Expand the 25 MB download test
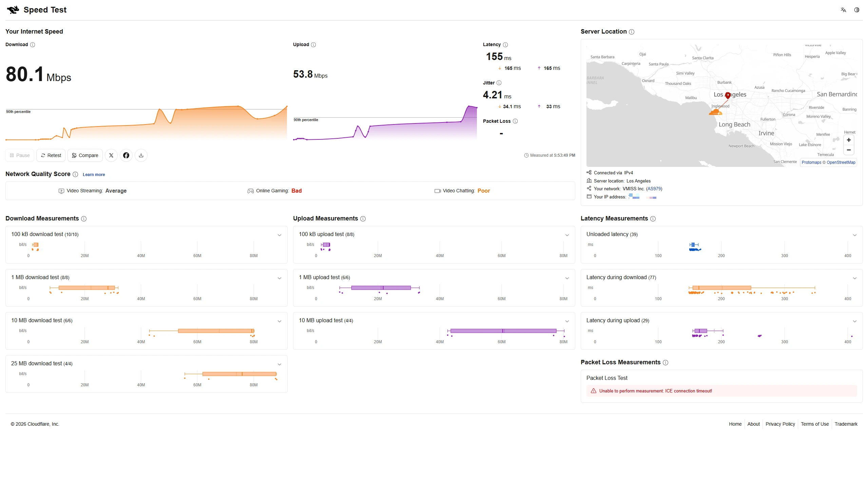 click(279, 364)
